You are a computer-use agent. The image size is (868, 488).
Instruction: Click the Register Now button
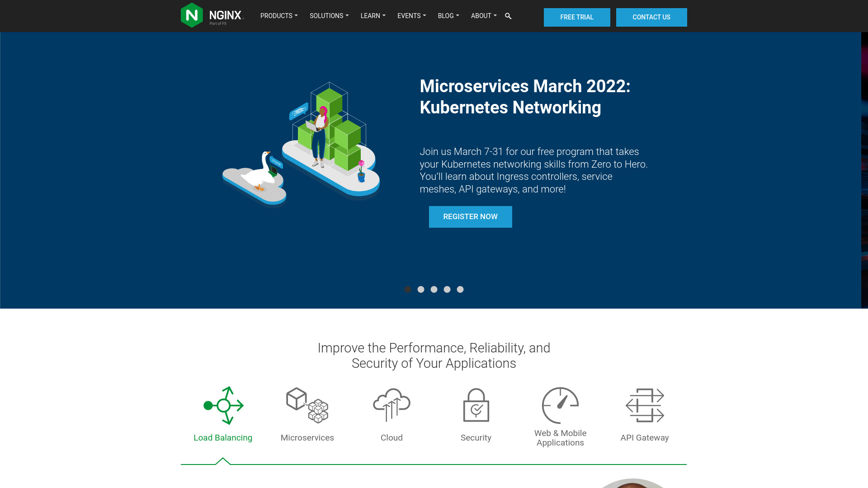pyautogui.click(x=471, y=217)
